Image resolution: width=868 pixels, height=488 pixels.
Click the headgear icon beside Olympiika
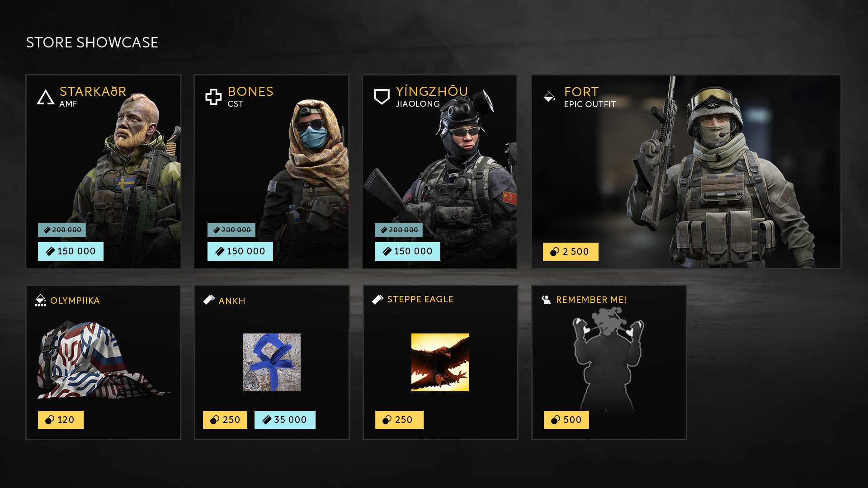40,300
